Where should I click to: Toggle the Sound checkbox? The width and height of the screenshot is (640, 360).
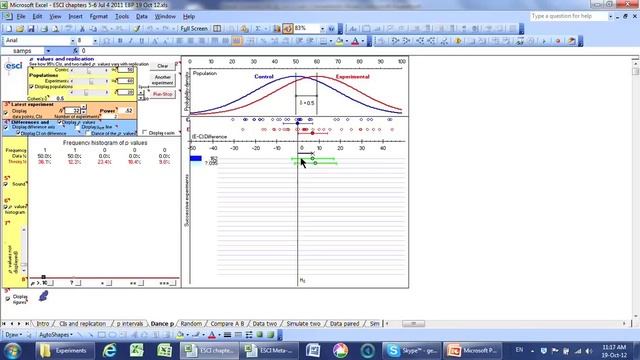pos(6,184)
